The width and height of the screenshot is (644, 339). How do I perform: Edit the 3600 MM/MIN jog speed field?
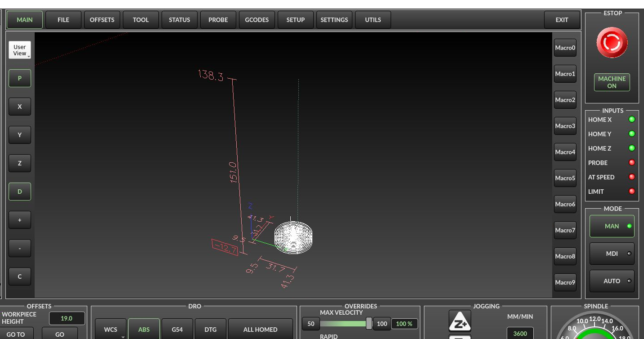click(x=520, y=333)
